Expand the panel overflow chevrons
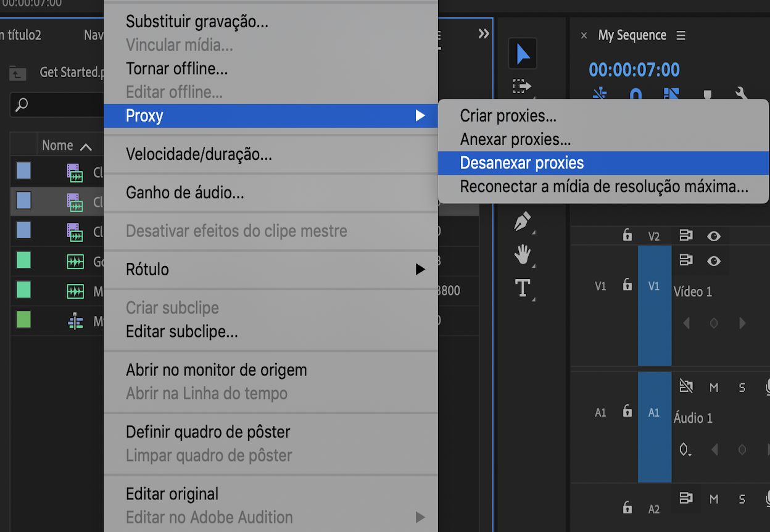 (x=484, y=34)
